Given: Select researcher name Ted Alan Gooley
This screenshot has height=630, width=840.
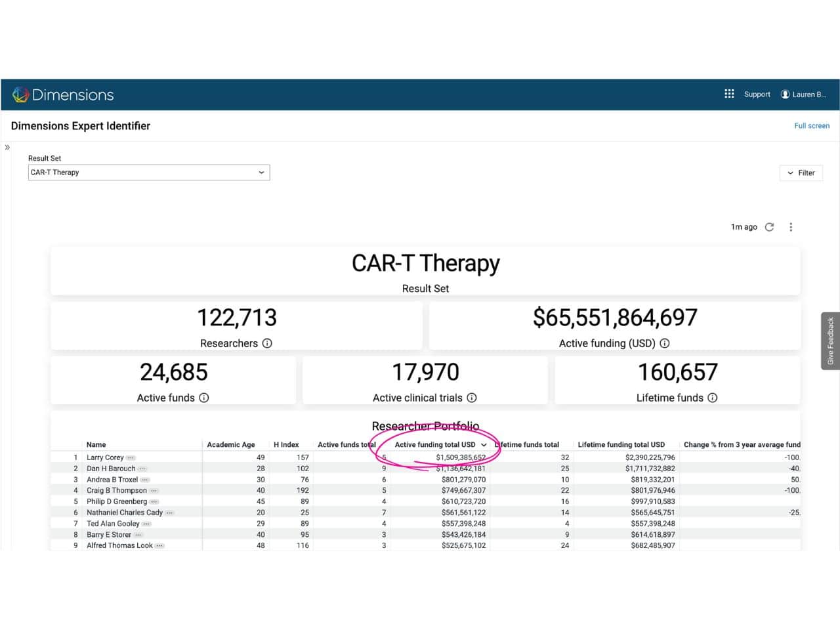Looking at the screenshot, I should click(113, 524).
